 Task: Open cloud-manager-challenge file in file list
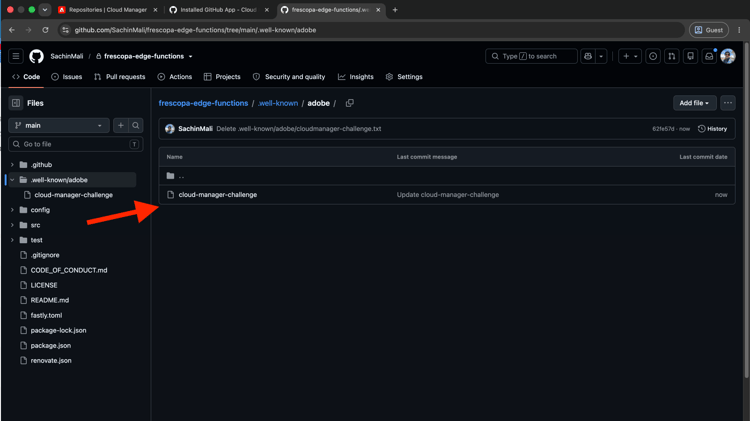click(218, 195)
